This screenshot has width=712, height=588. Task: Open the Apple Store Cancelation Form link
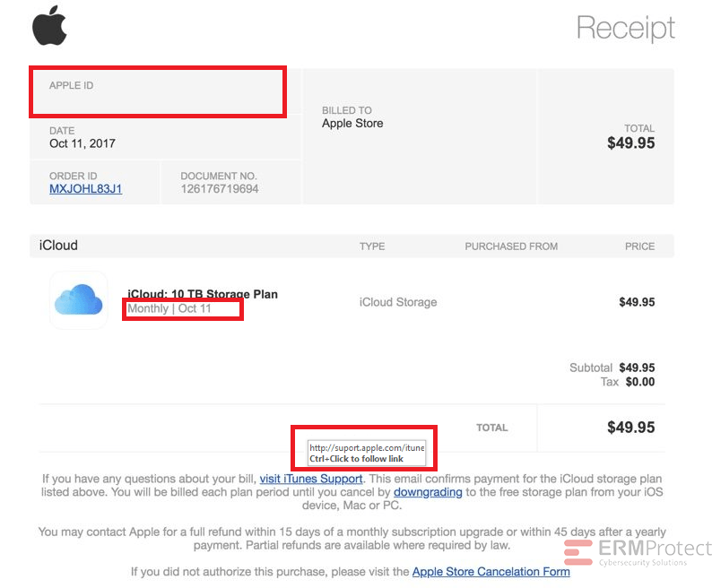[x=491, y=572]
